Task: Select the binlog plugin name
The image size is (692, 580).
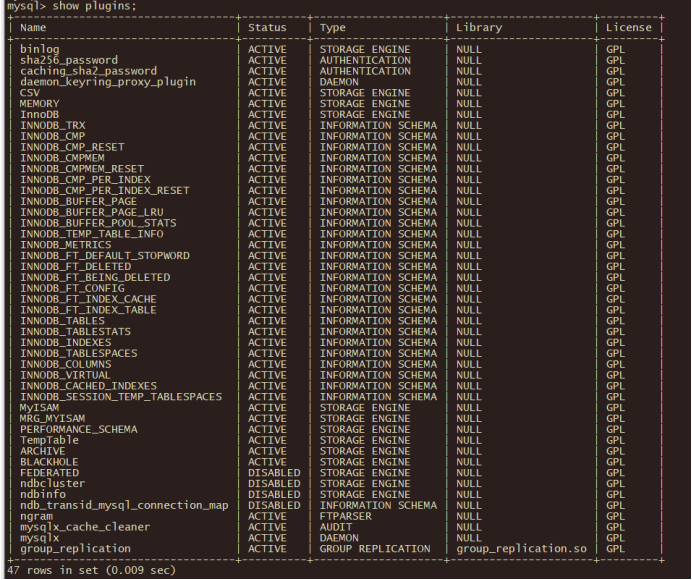Action: pyautogui.click(x=40, y=49)
